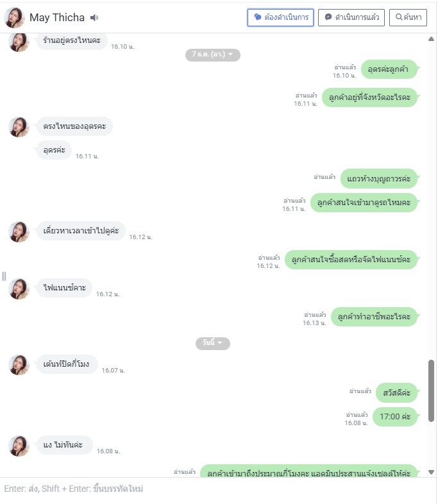Click the magnifier icon in the ค้นหา button

coord(399,17)
